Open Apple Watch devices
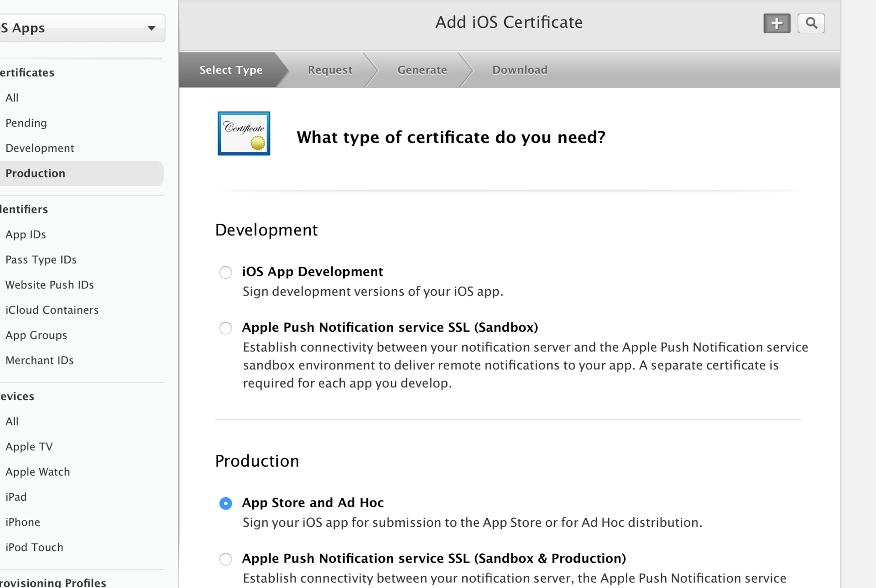The height and width of the screenshot is (588, 876). [37, 472]
